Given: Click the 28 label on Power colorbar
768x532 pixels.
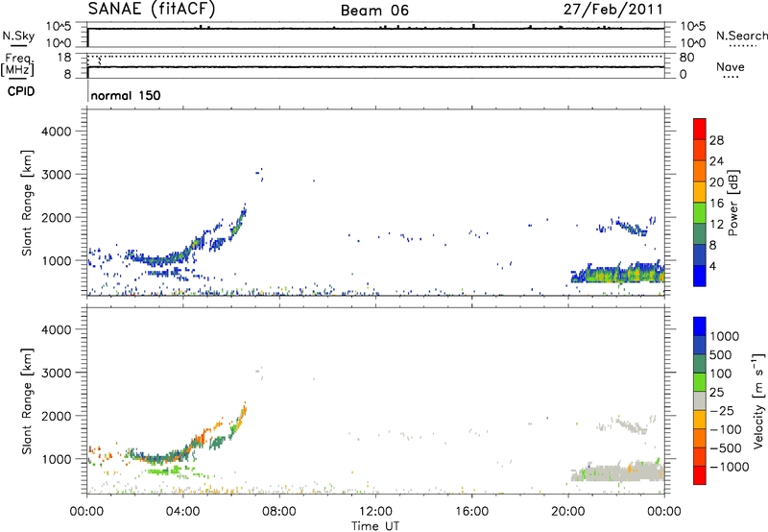Looking at the screenshot, I should (x=716, y=140).
